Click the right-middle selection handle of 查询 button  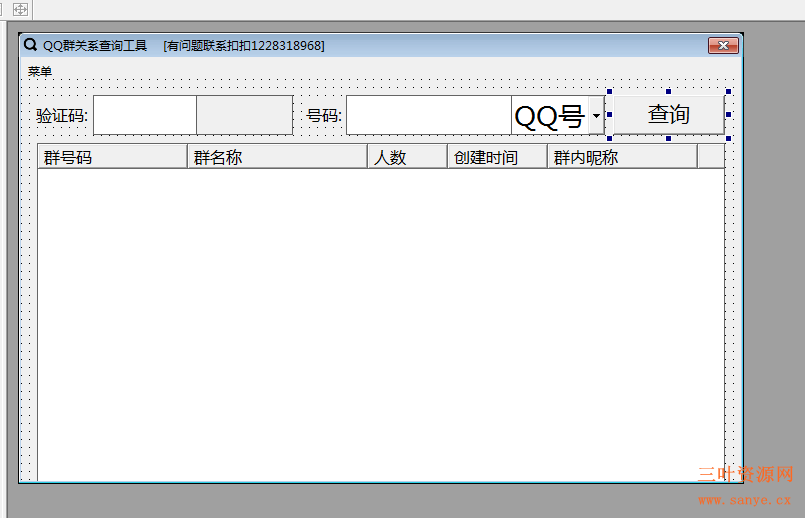tap(728, 115)
